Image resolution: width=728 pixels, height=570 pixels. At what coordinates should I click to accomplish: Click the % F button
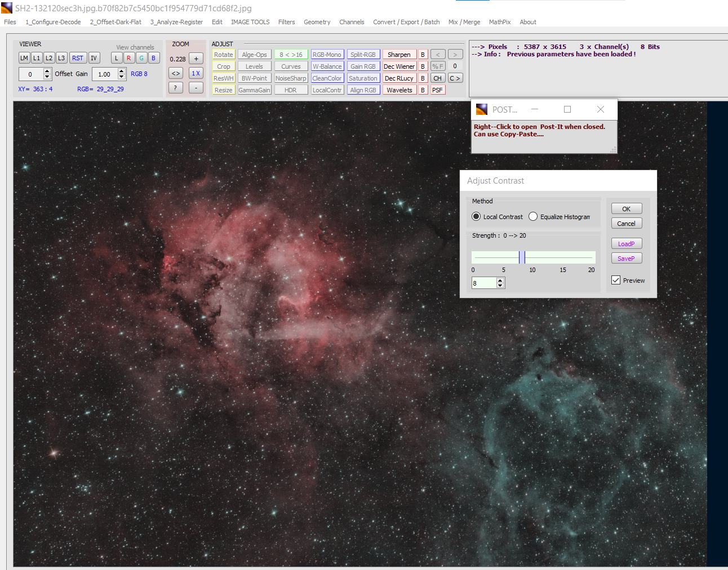tap(438, 66)
